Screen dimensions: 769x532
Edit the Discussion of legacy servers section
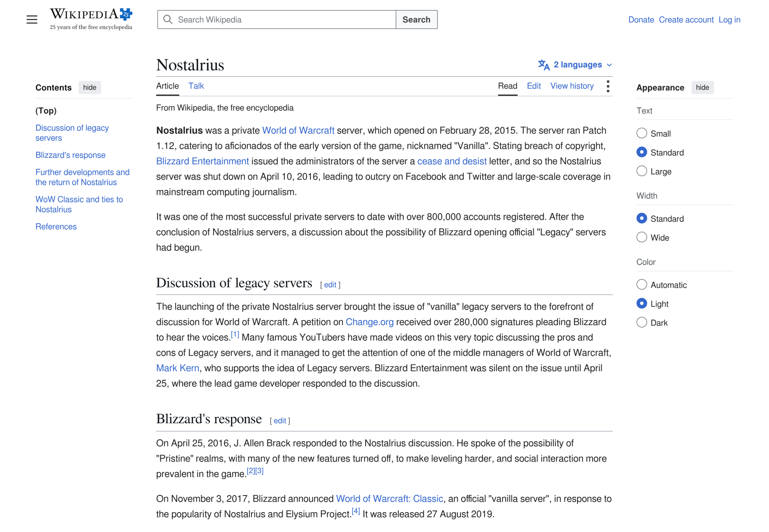[x=330, y=285]
